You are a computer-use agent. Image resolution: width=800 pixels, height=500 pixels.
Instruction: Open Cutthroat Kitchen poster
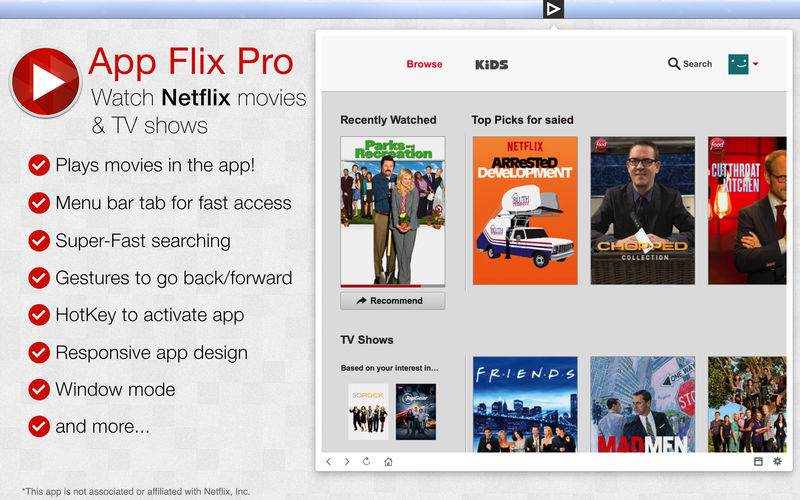point(747,210)
